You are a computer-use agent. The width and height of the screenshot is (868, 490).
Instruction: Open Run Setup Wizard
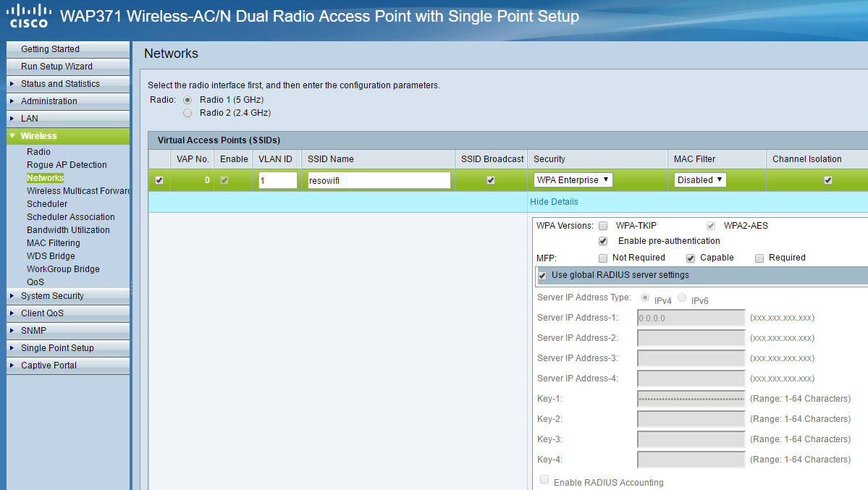point(68,66)
